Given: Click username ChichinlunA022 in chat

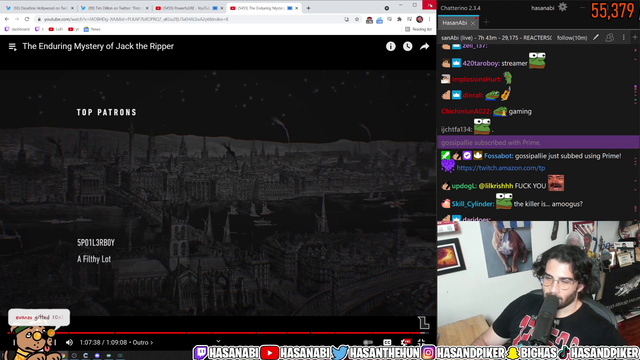Looking at the screenshot, I should pyautogui.click(x=466, y=111).
